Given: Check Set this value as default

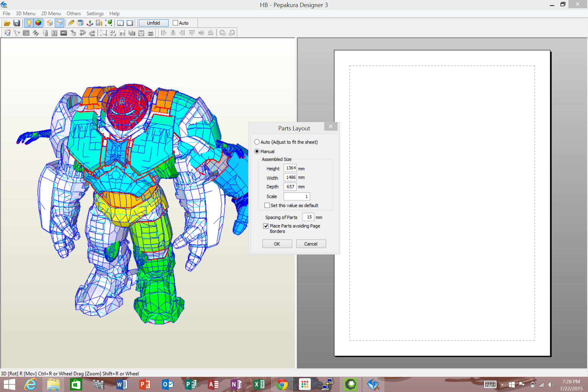Looking at the screenshot, I should (267, 205).
